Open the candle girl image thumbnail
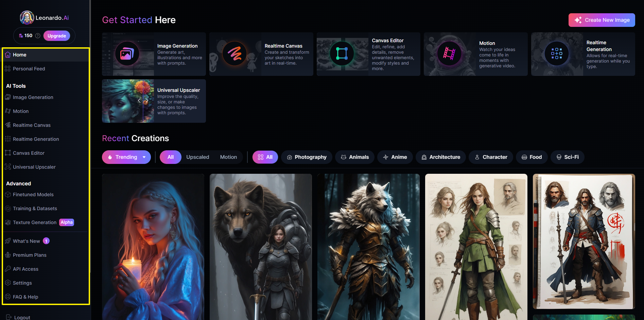 pyautogui.click(x=153, y=247)
